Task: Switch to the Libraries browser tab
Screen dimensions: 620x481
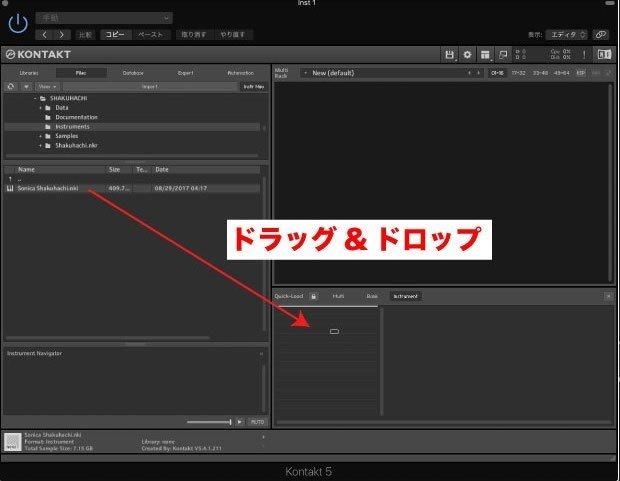Action: 29,73
